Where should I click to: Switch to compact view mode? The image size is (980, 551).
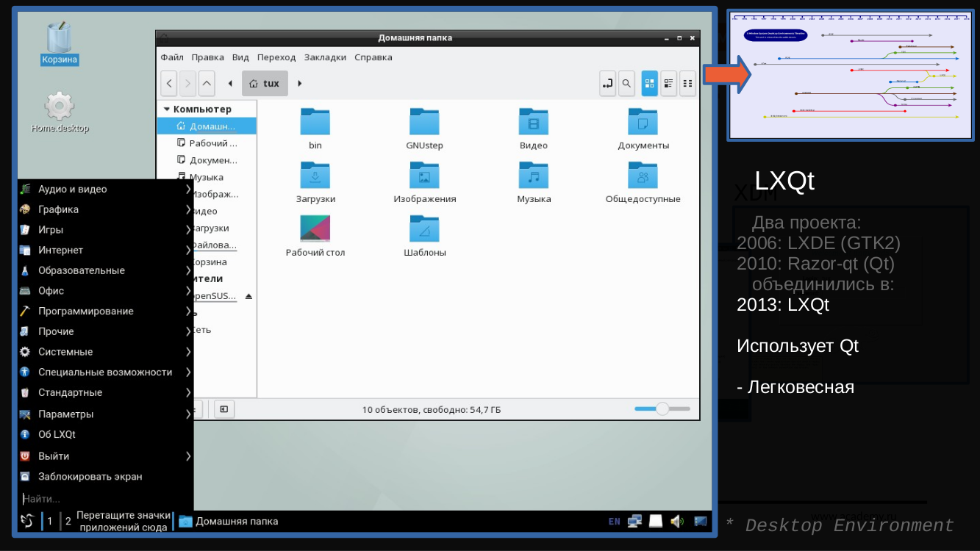(687, 84)
